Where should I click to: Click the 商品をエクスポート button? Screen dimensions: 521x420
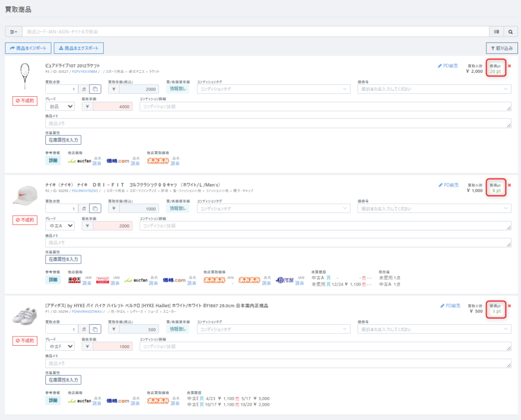click(78, 48)
